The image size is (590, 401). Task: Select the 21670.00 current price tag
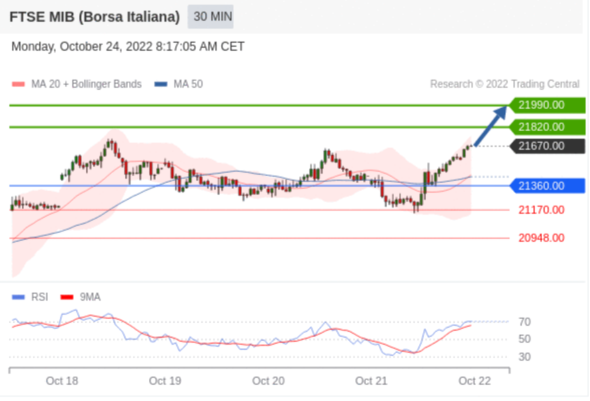[547, 146]
